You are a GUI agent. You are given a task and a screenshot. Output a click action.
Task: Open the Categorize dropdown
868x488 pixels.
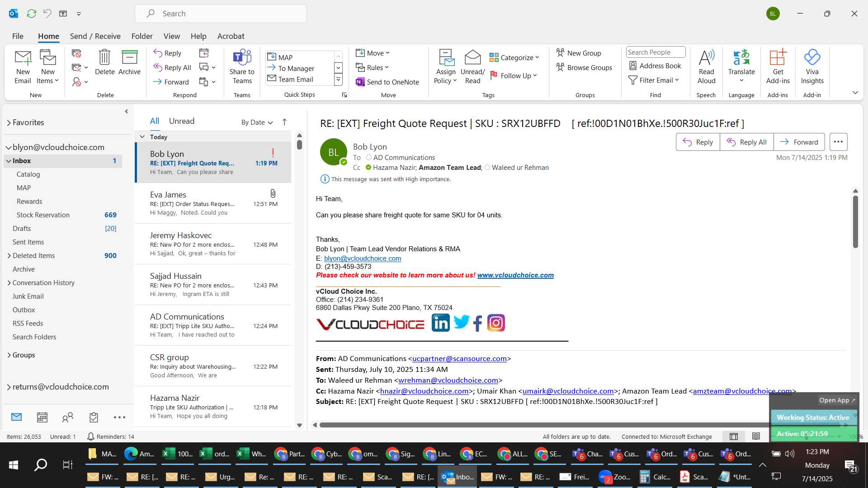click(x=514, y=57)
